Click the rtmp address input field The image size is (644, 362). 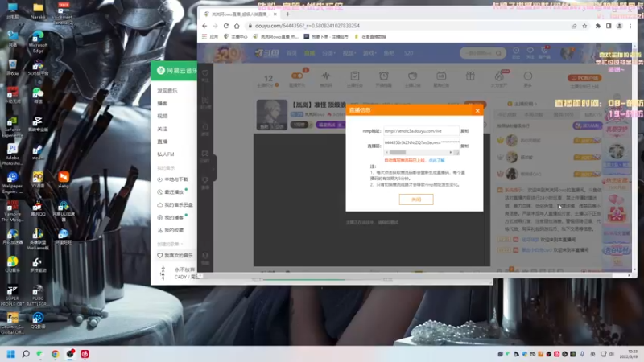(x=421, y=131)
